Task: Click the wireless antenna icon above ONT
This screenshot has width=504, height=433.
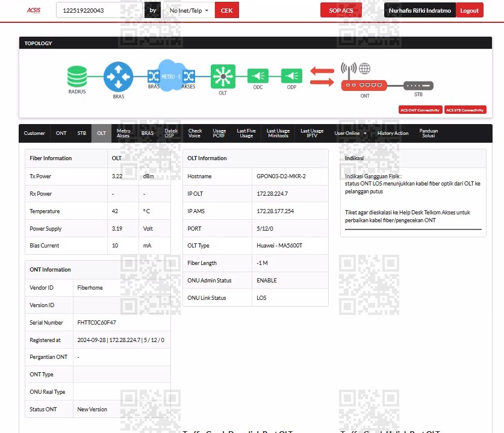Action: pos(349,70)
